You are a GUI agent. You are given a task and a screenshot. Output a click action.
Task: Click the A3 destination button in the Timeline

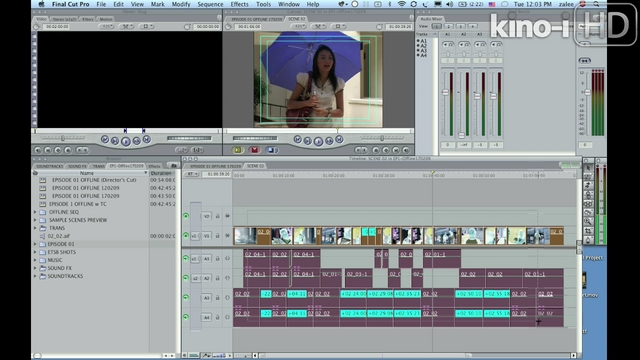[x=207, y=298]
